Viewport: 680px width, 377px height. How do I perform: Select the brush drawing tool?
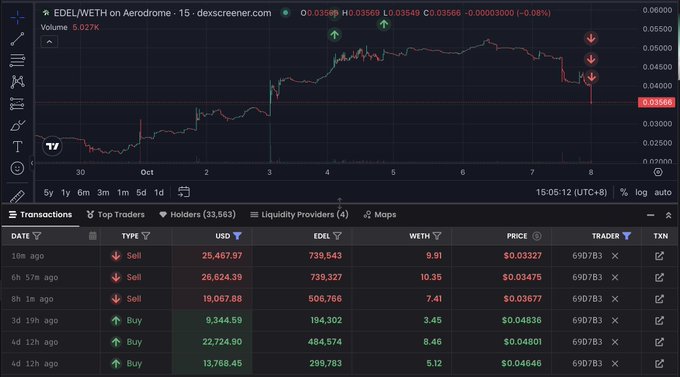17,125
